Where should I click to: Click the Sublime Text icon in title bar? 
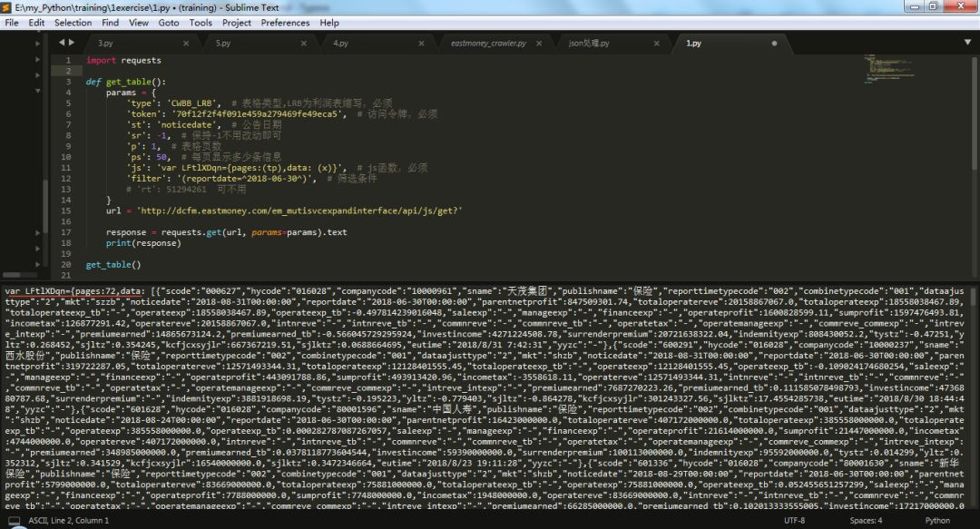click(x=7, y=7)
